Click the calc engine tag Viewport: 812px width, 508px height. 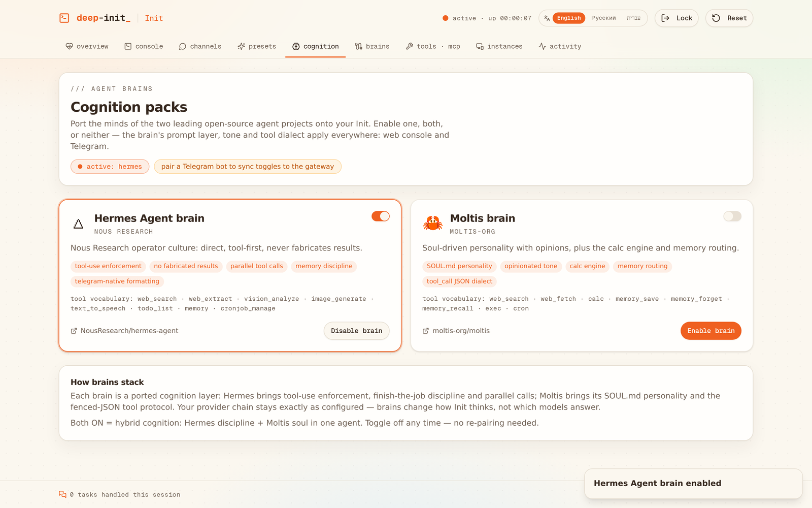click(587, 266)
